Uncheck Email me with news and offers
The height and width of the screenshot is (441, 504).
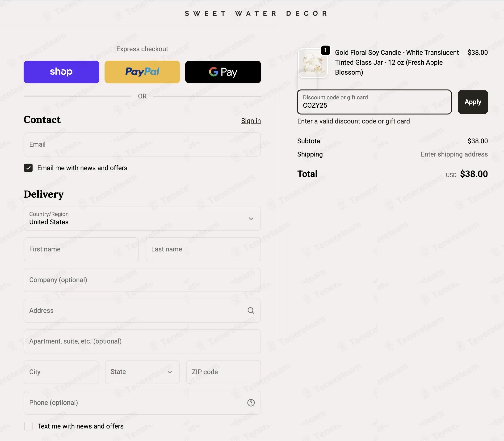coord(28,168)
